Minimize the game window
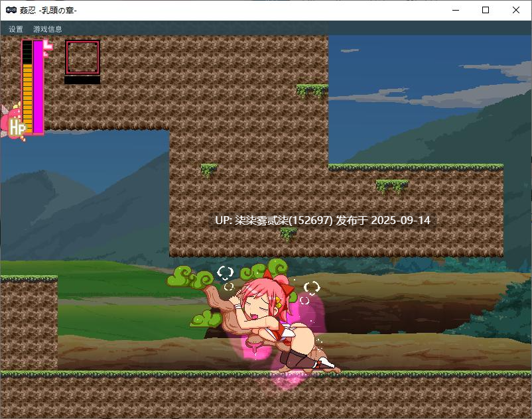The image size is (532, 419). click(x=456, y=10)
